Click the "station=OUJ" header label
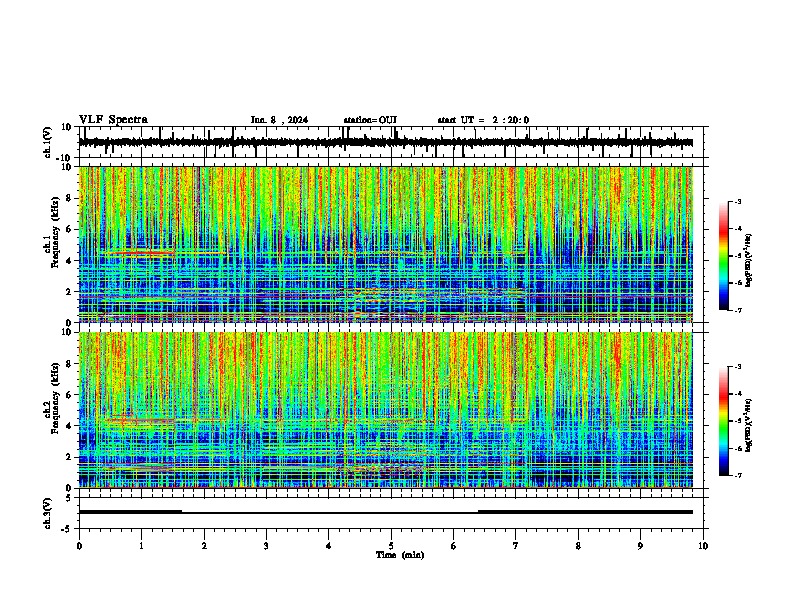This screenshot has height=612, width=792. (x=370, y=120)
